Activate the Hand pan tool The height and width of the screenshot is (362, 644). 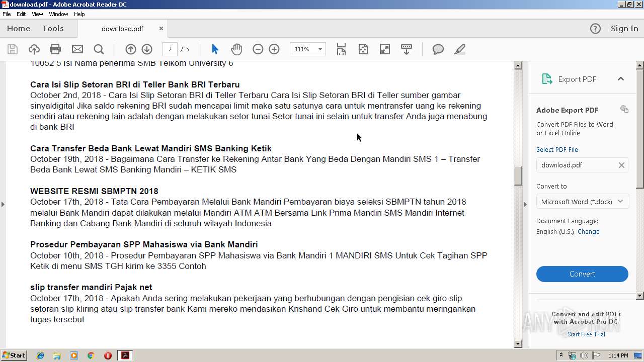click(x=236, y=49)
